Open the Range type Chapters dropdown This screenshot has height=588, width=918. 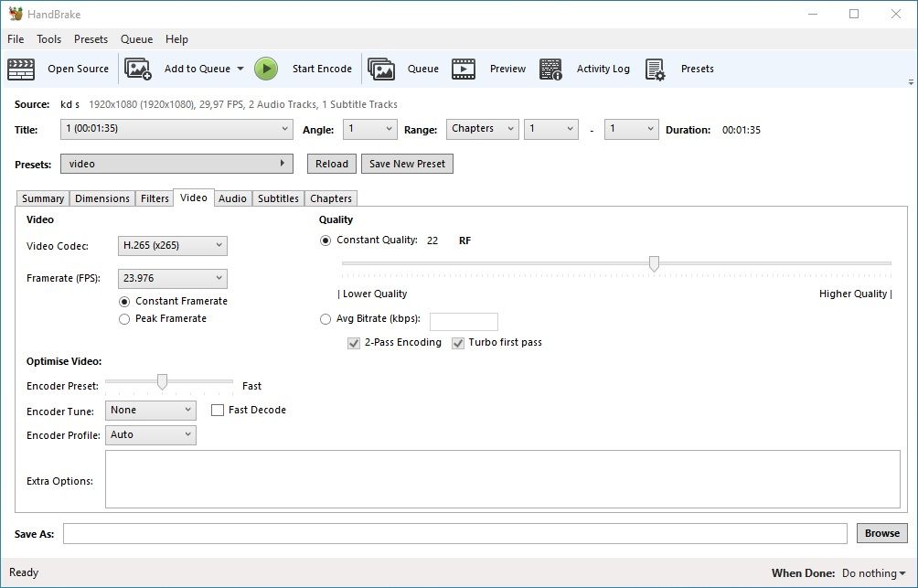[x=483, y=130]
